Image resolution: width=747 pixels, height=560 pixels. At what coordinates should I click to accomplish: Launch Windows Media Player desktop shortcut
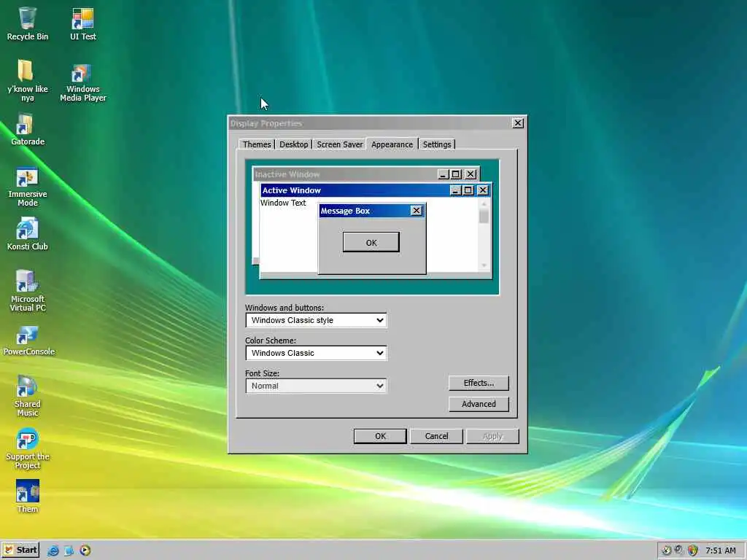[83, 82]
